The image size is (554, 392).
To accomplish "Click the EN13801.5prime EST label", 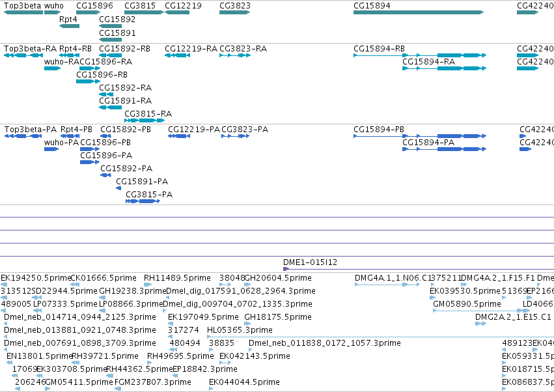I will pos(39,356).
